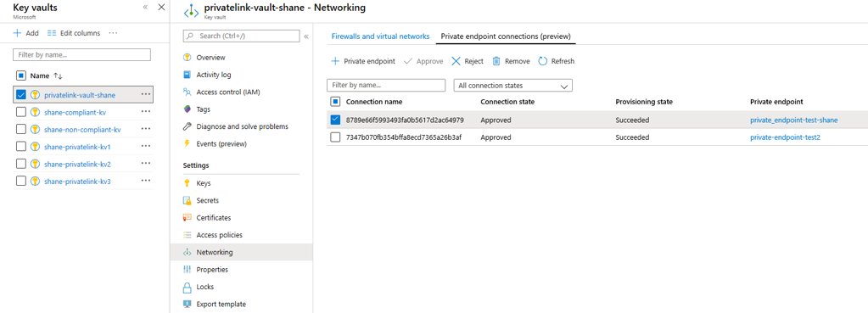Close the Key vaults panel
Image resolution: width=868 pixels, height=313 pixels.
pos(162,7)
